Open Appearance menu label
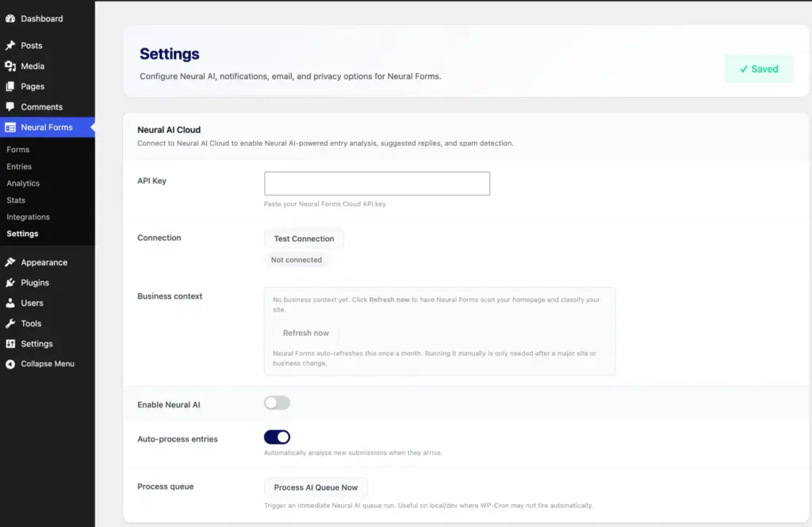This screenshot has width=812, height=527. click(x=44, y=262)
